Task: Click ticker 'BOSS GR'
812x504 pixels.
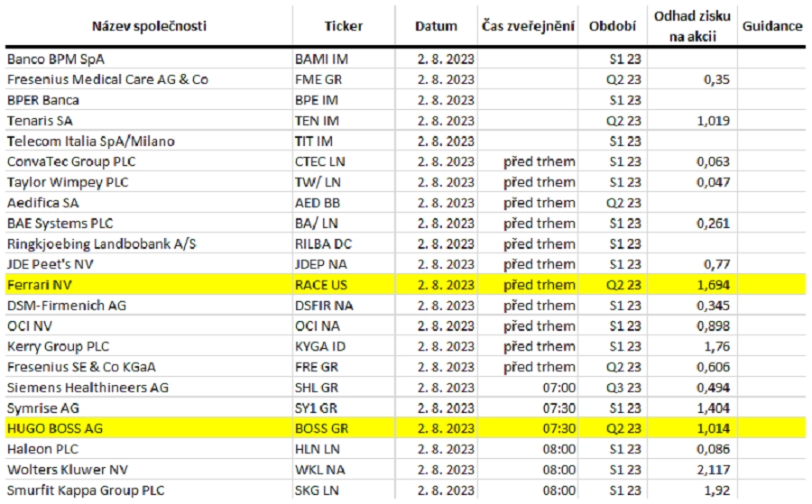Action: [321, 429]
